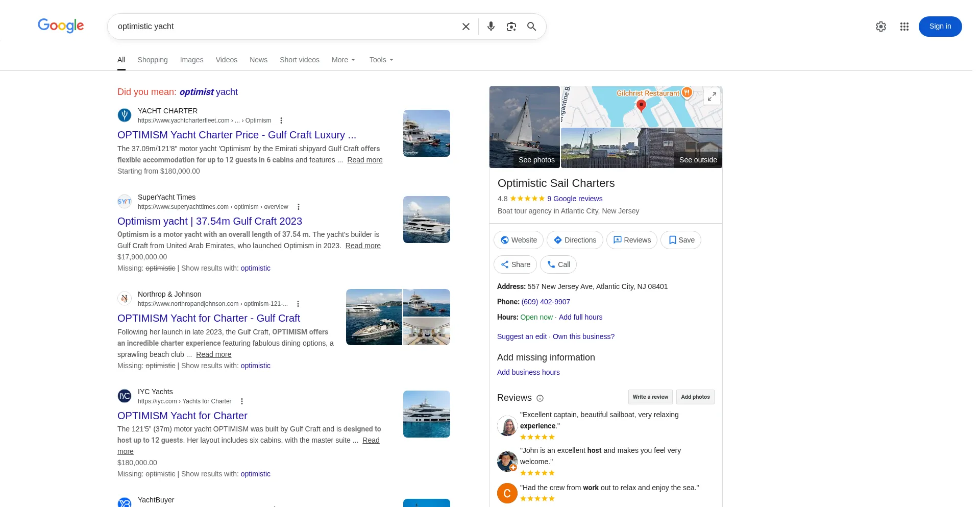The height and width of the screenshot is (507, 980).
Task: Open options menu for Yacht Charter result
Action: [x=281, y=120]
